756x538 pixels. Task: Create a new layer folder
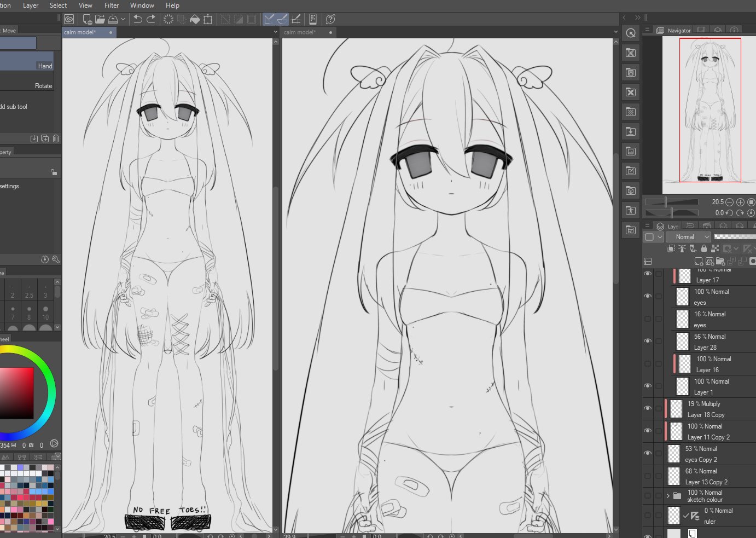click(720, 262)
